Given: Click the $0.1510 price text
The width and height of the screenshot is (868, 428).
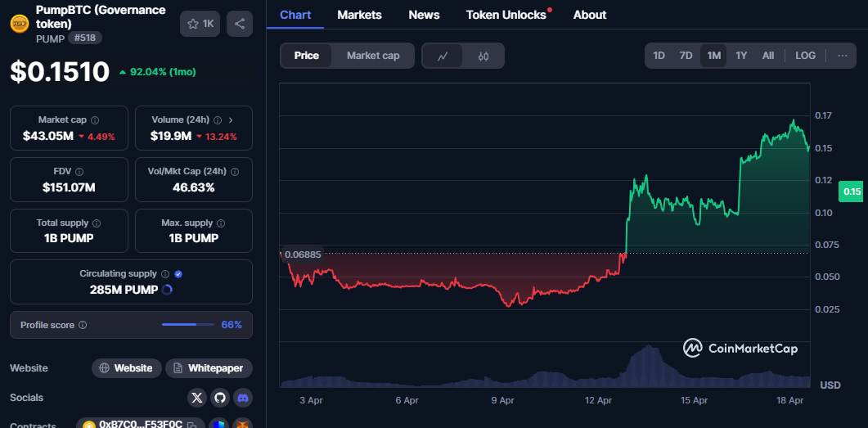Looking at the screenshot, I should (60, 72).
